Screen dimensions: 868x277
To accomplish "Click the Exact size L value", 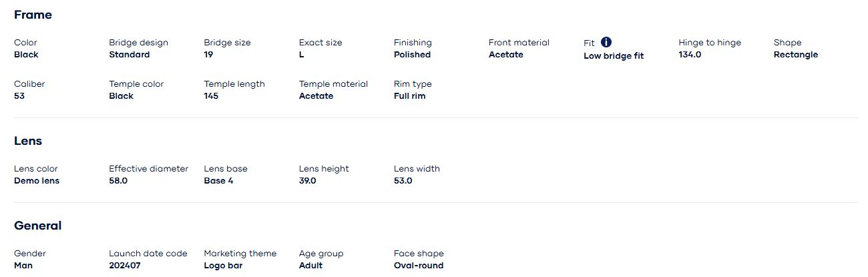I will (301, 55).
